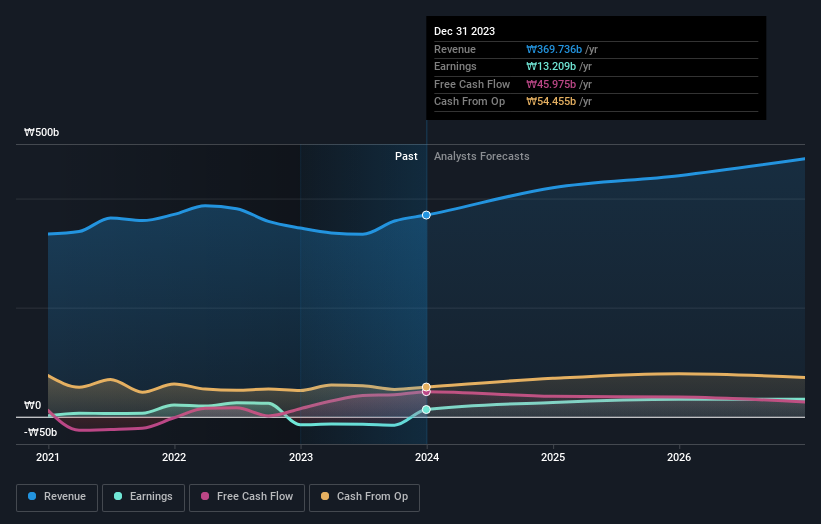Click the Past label
This screenshot has height=524, width=821.
pyautogui.click(x=406, y=157)
